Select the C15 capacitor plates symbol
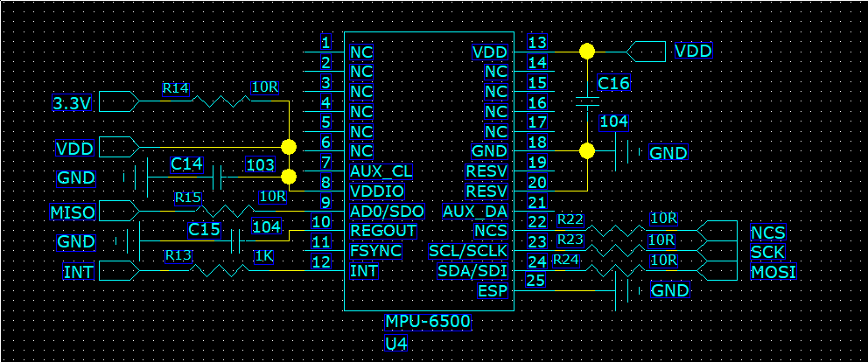The height and width of the screenshot is (362, 868). [236, 240]
